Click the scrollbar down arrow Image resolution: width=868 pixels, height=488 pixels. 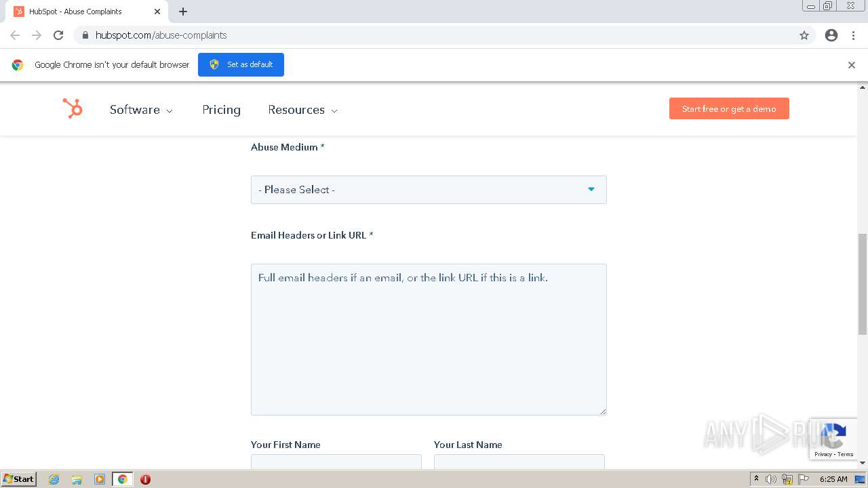click(863, 463)
